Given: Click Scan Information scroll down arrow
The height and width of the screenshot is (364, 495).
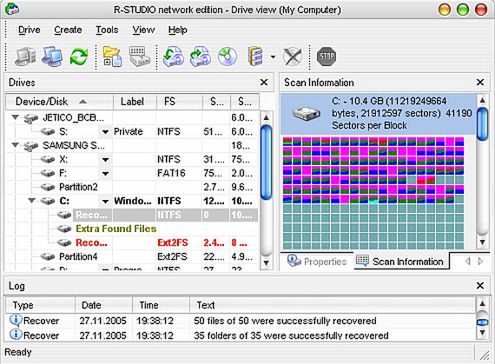Looking at the screenshot, I should tap(482, 242).
